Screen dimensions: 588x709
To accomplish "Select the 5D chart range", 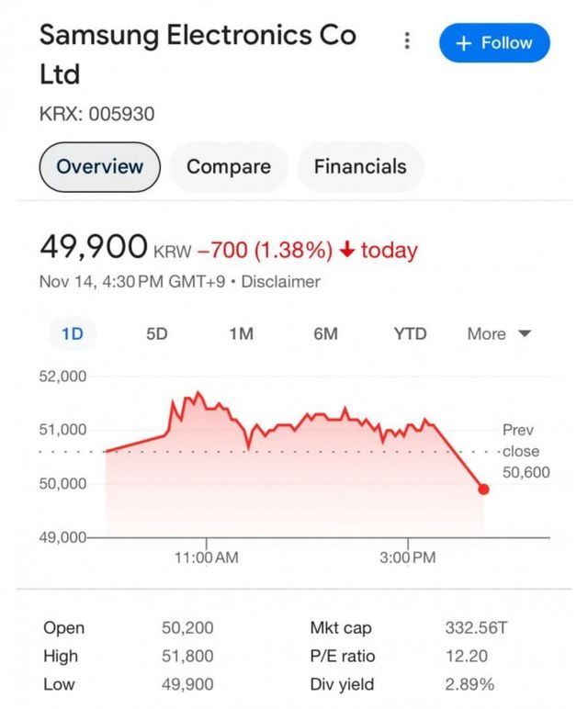I will click(157, 334).
